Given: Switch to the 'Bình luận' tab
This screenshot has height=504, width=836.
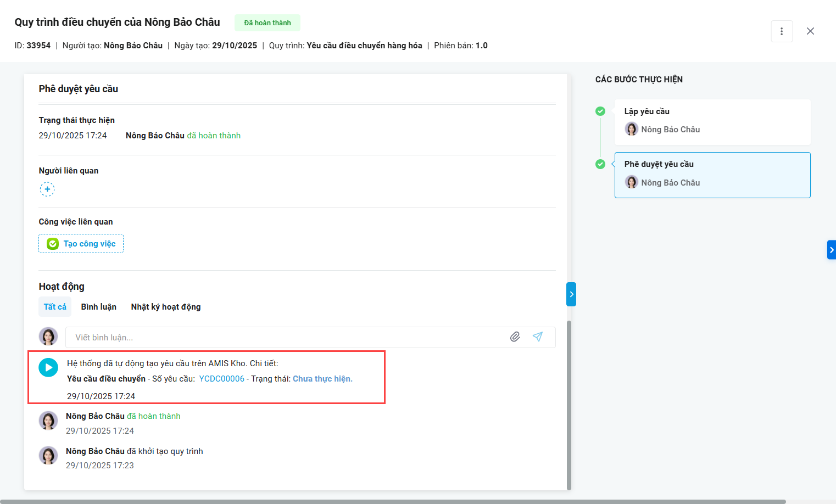Looking at the screenshot, I should [x=99, y=307].
